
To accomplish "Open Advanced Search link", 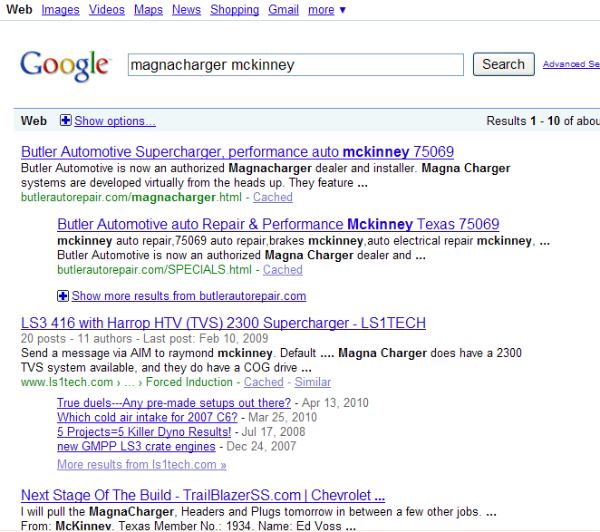I will (570, 65).
